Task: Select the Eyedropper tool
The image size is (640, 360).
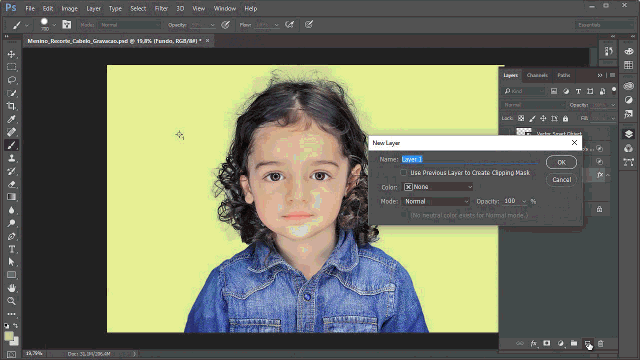Action: click(x=11, y=119)
